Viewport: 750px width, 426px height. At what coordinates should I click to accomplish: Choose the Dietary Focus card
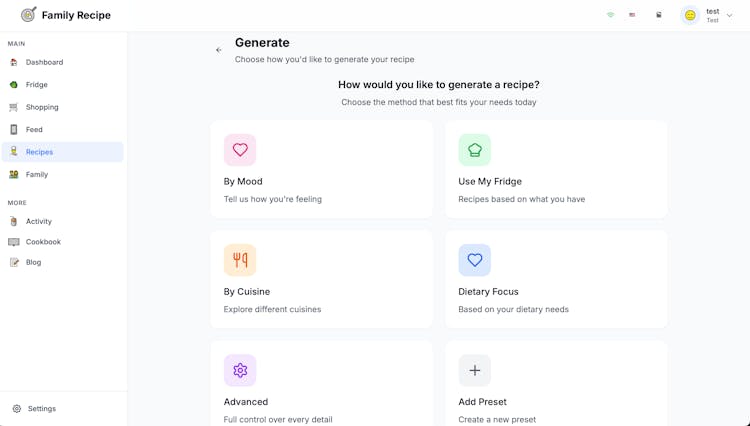click(x=555, y=279)
